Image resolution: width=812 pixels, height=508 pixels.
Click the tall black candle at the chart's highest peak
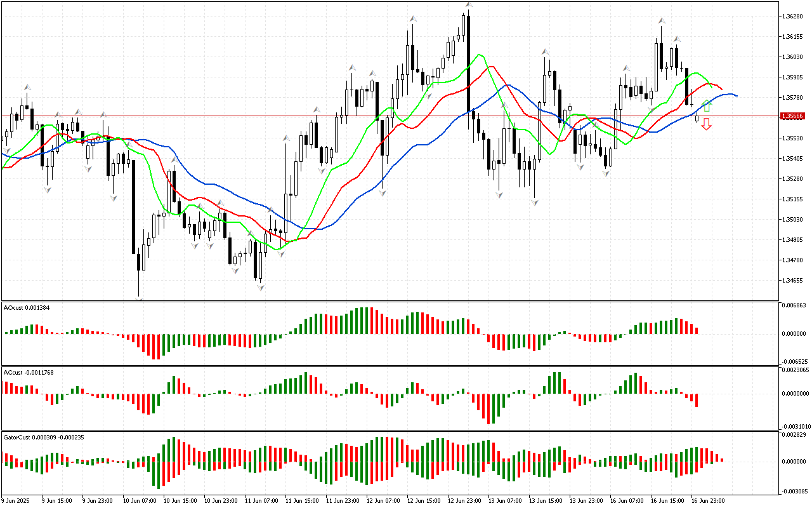[x=468, y=63]
